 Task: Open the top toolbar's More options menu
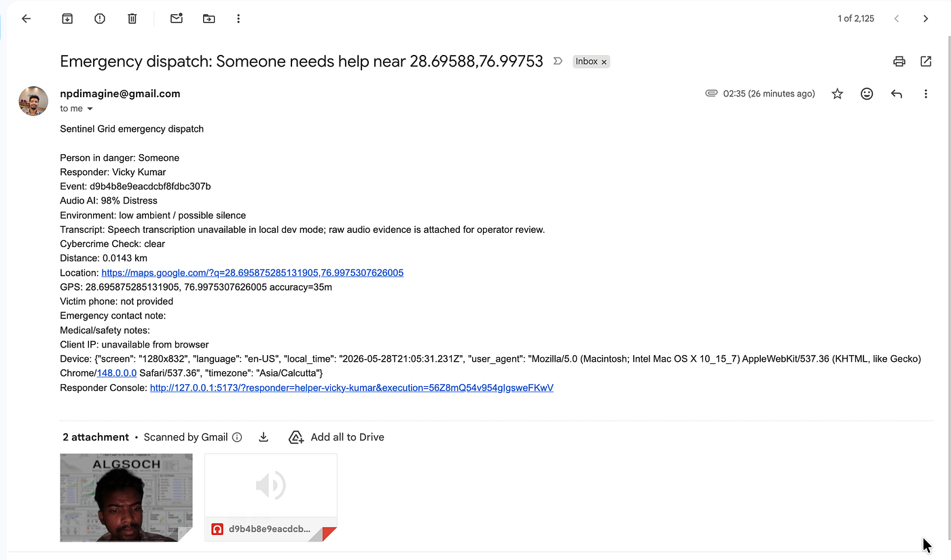(x=238, y=19)
